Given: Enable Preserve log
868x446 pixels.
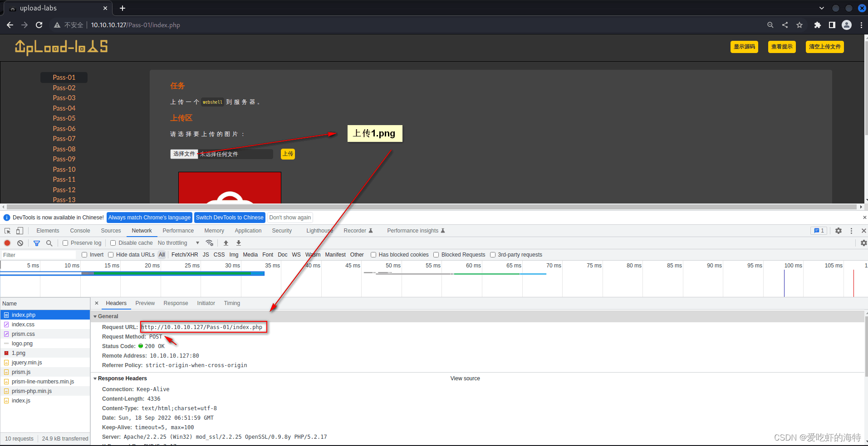Looking at the screenshot, I should click(65, 243).
